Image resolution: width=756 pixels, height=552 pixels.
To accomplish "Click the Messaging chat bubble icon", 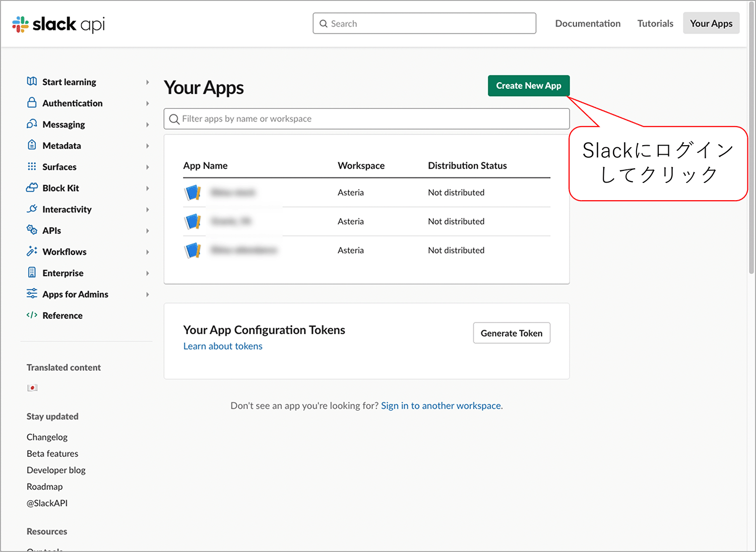I will click(32, 124).
